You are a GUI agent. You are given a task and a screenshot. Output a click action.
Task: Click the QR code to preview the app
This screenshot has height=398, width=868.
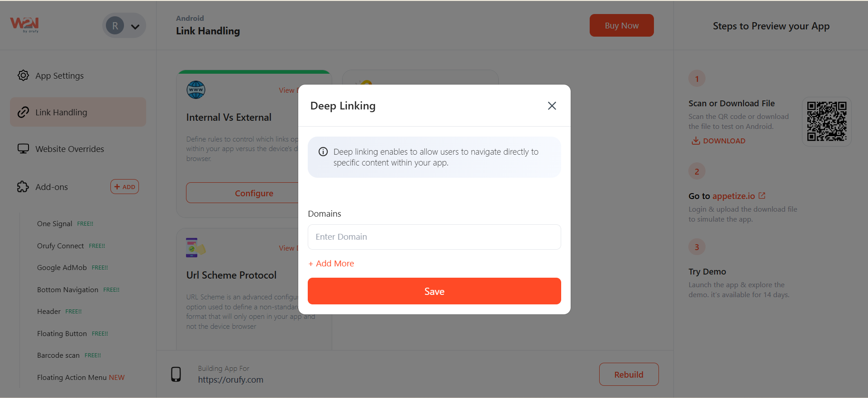[826, 121]
